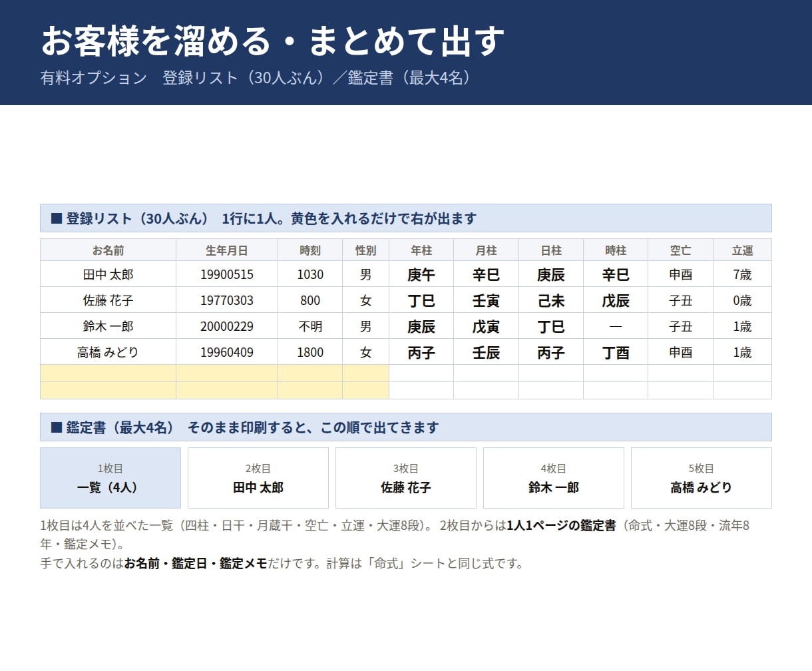Open the 5枚目 高橋 みどり card
812x671 pixels.
pos(702,478)
